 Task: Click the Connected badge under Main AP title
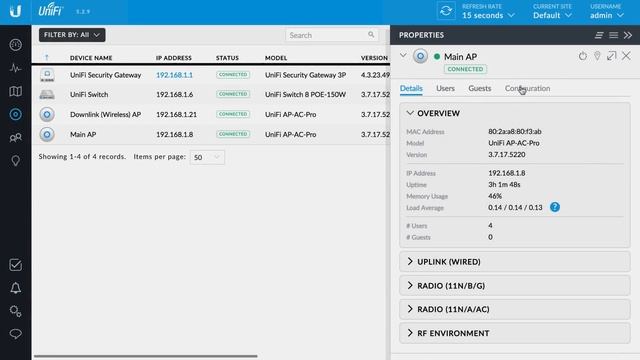point(465,69)
